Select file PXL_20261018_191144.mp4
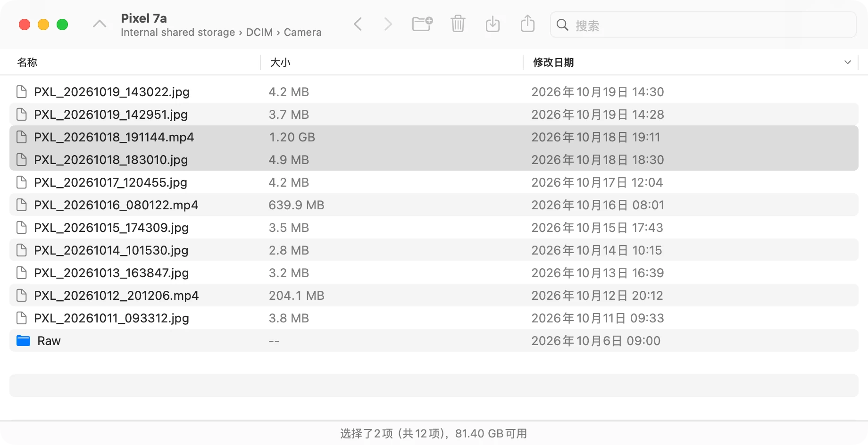The height and width of the screenshot is (445, 868). tap(114, 137)
